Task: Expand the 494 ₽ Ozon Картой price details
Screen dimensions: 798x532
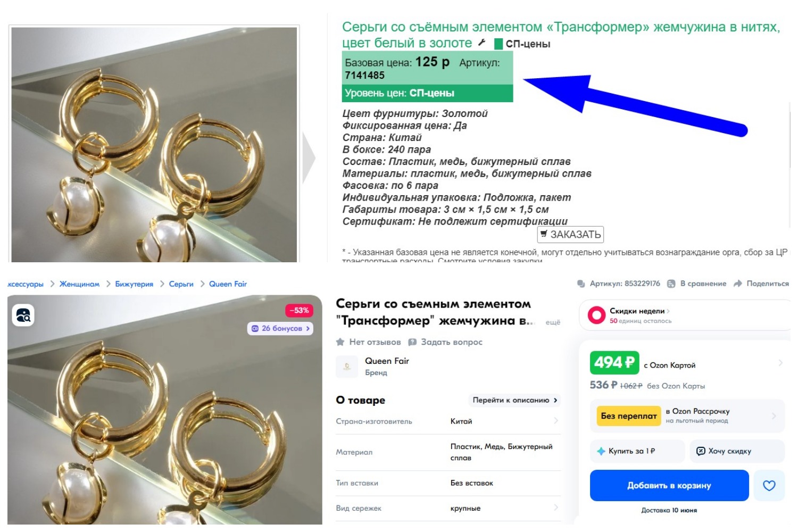Action: [x=780, y=363]
